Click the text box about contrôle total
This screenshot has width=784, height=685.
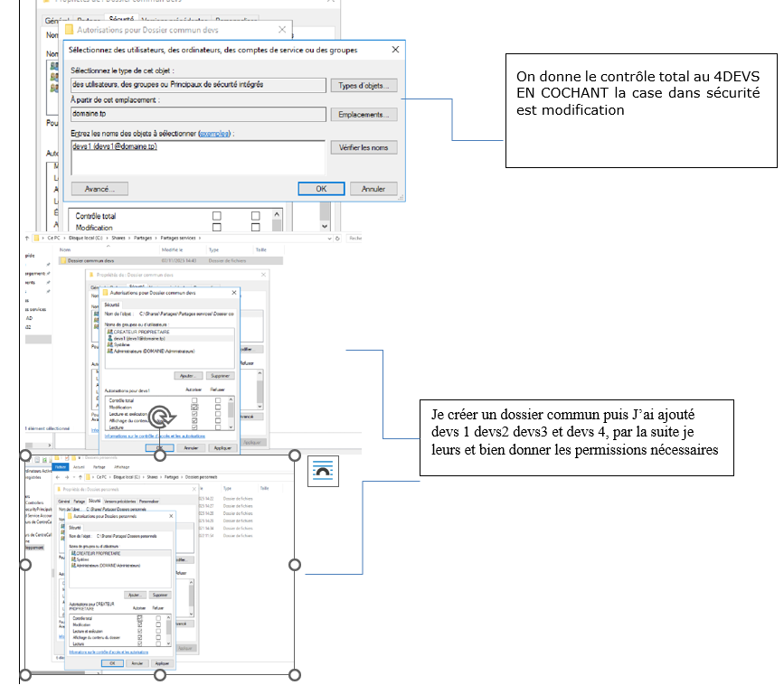point(640,110)
